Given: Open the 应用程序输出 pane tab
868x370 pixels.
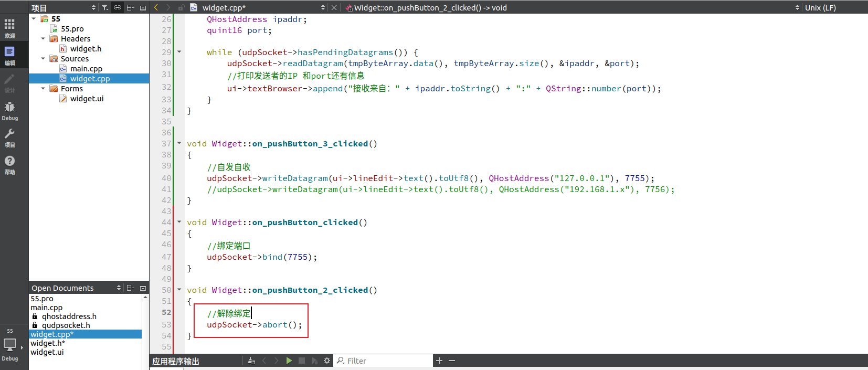Looking at the screenshot, I should pos(176,361).
